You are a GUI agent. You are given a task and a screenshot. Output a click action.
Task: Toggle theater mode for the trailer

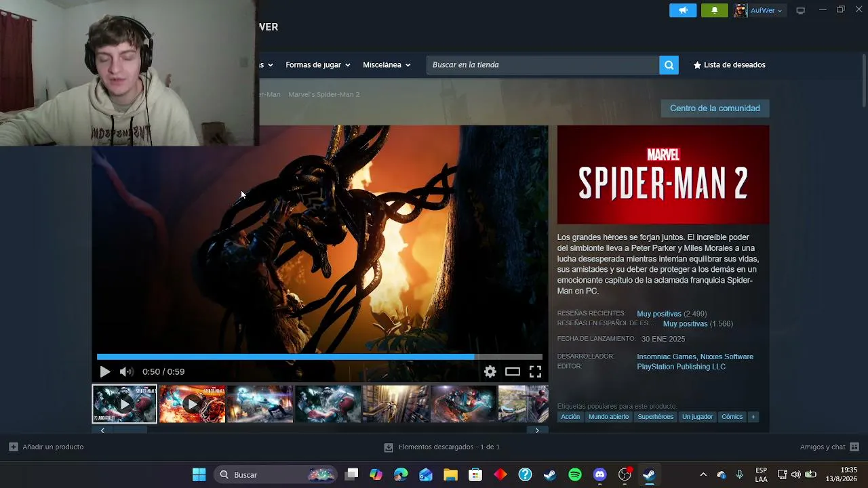click(513, 371)
